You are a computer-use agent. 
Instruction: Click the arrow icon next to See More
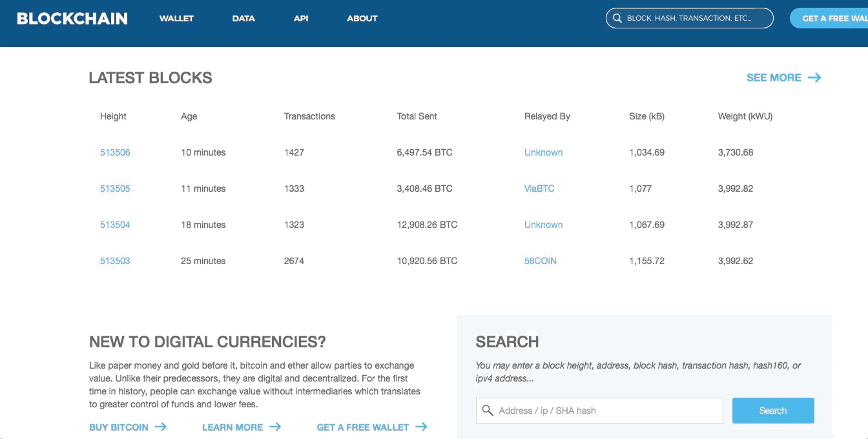click(814, 77)
